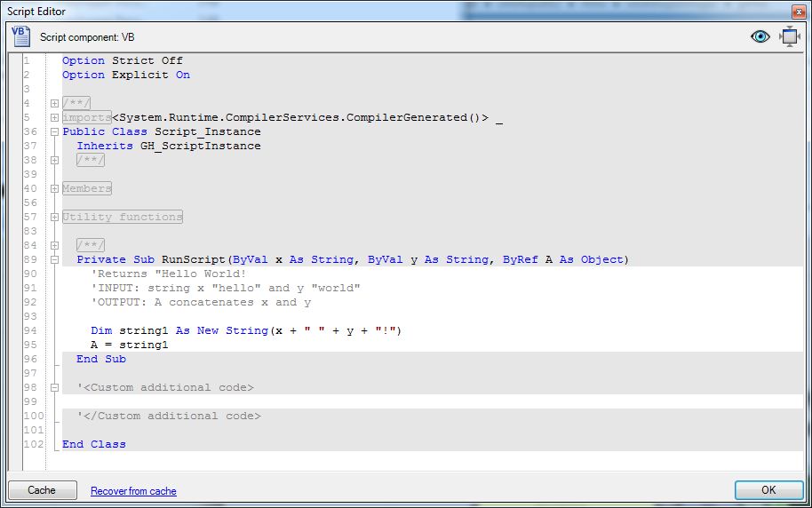Screen dimensions: 812x508
Task: Click the 'Script component: VB' title label
Action: (87, 37)
